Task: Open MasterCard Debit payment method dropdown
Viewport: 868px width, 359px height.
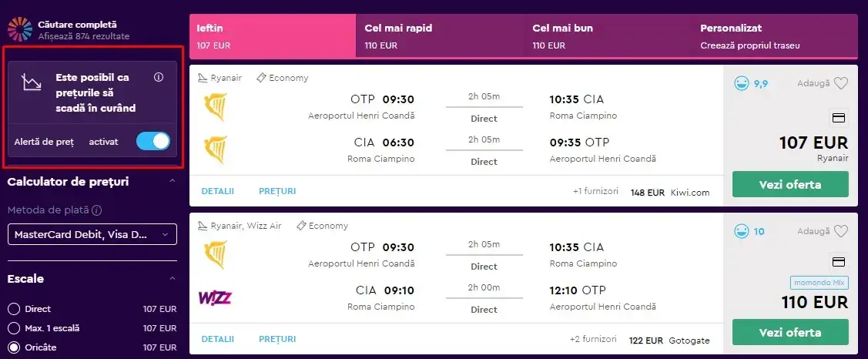Action: 92,234
